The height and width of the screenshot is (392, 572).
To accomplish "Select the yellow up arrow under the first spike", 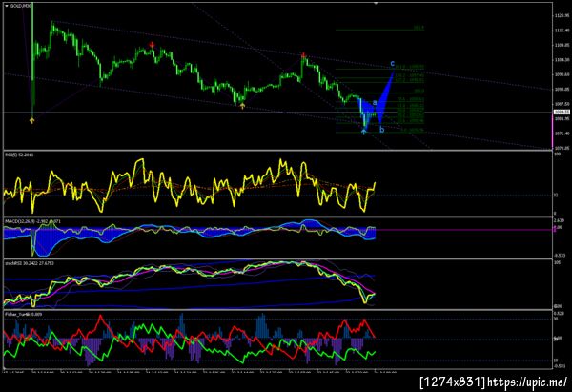I will click(x=32, y=120).
